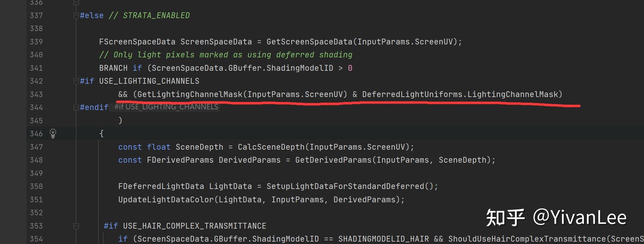The image size is (644, 244).
Task: Collapse the #else STRATA_ENABLED fold marker
Action: pos(76,16)
